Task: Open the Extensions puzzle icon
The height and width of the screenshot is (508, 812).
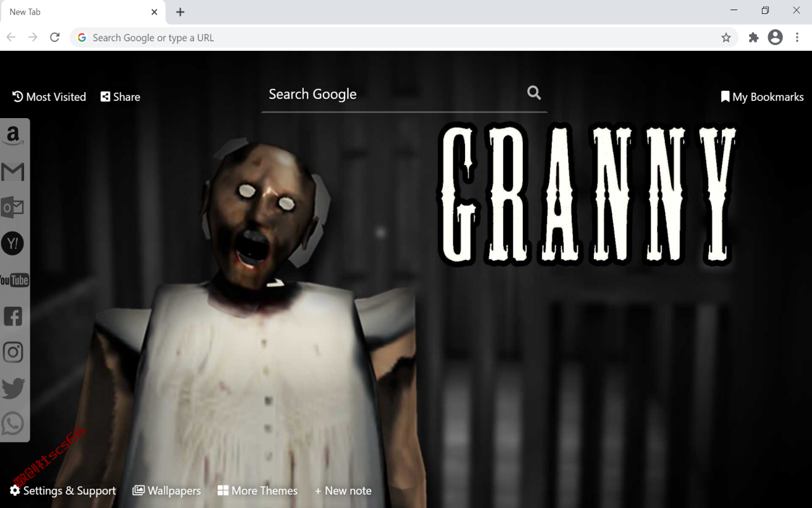Action: (x=754, y=37)
